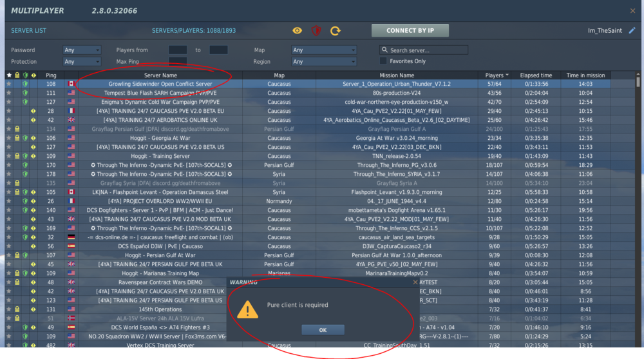This screenshot has width=644, height=359.
Task: Click the Players 'to' maximum field
Action: (x=218, y=50)
